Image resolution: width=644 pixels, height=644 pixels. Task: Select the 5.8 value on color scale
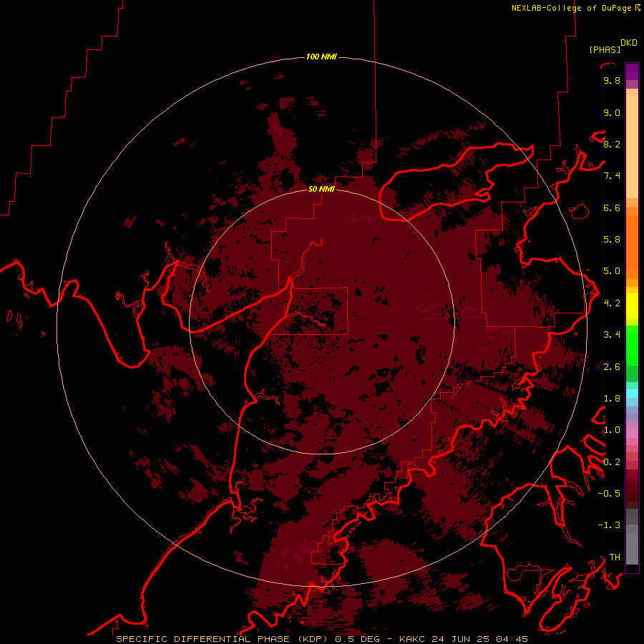click(x=612, y=240)
